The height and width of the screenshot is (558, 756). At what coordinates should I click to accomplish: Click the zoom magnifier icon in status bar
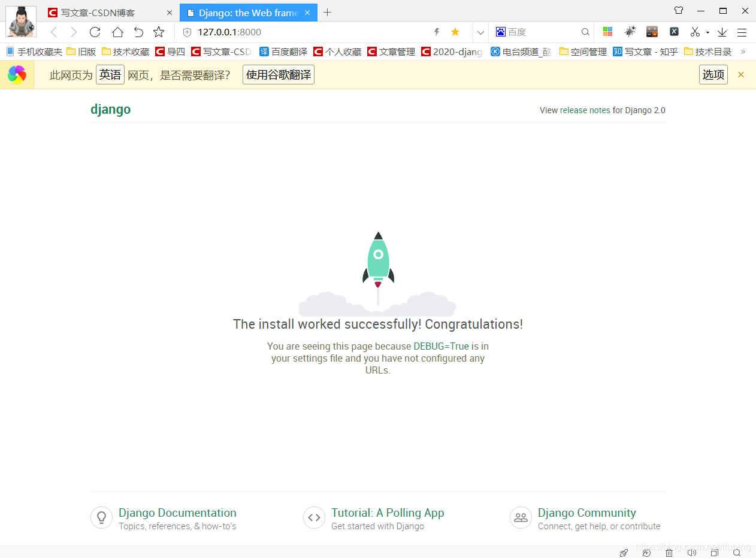(x=737, y=553)
